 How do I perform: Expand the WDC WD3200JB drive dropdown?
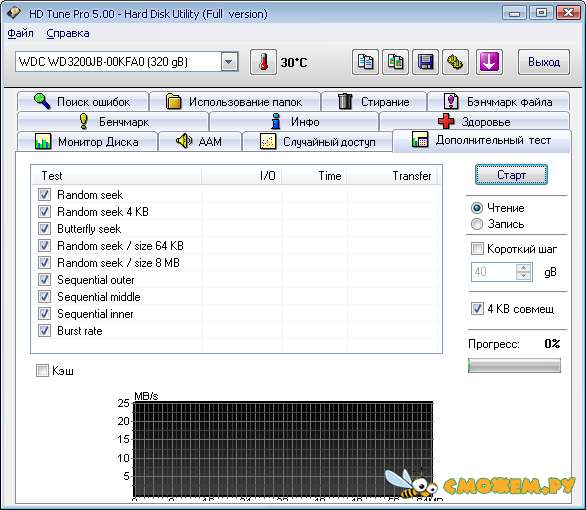tap(229, 62)
